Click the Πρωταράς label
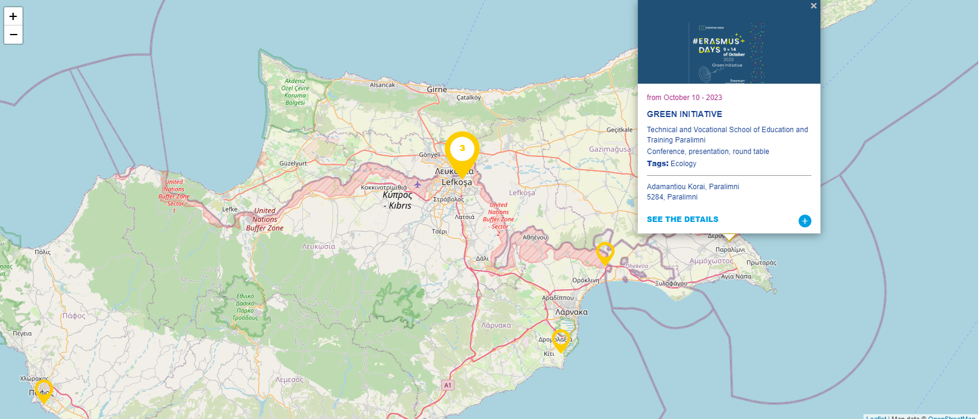The image size is (980, 419). click(x=762, y=263)
